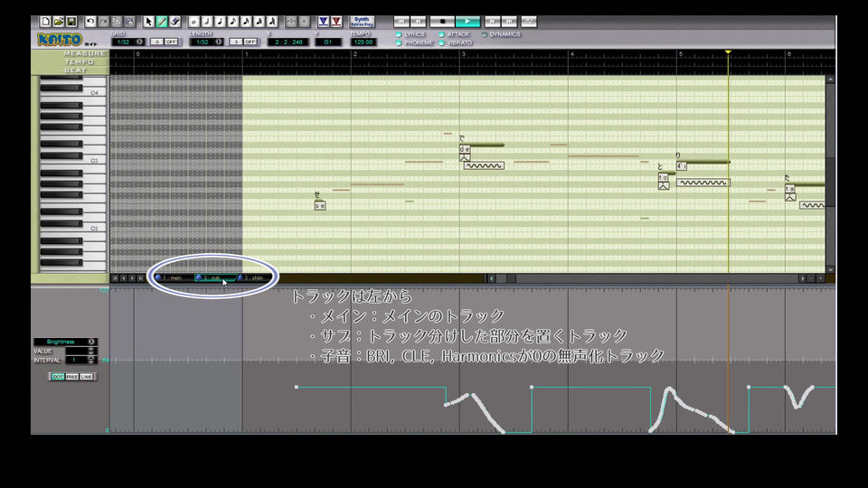This screenshot has width=868, height=488.
Task: Click the Redo arrow icon
Action: [x=103, y=22]
